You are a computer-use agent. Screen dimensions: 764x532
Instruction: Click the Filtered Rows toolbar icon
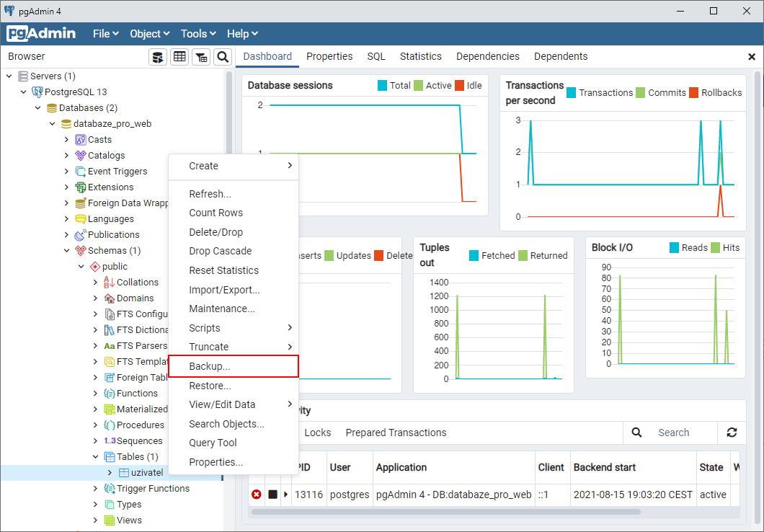coord(201,57)
